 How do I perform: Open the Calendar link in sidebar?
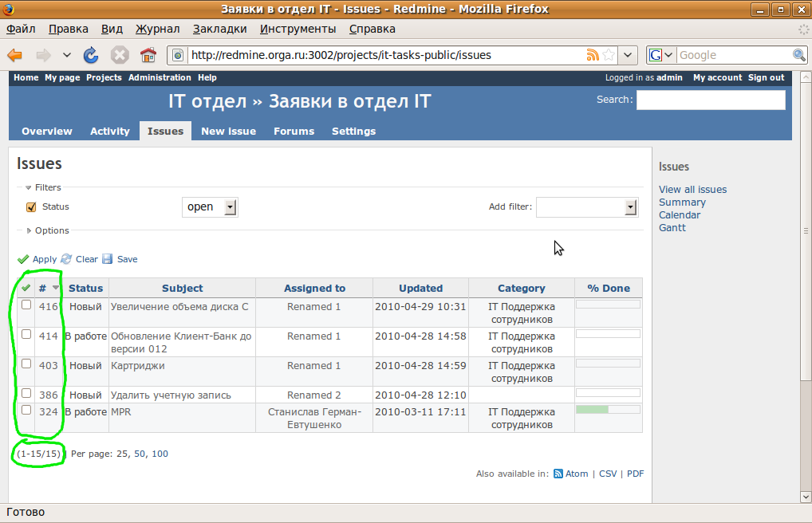click(680, 215)
